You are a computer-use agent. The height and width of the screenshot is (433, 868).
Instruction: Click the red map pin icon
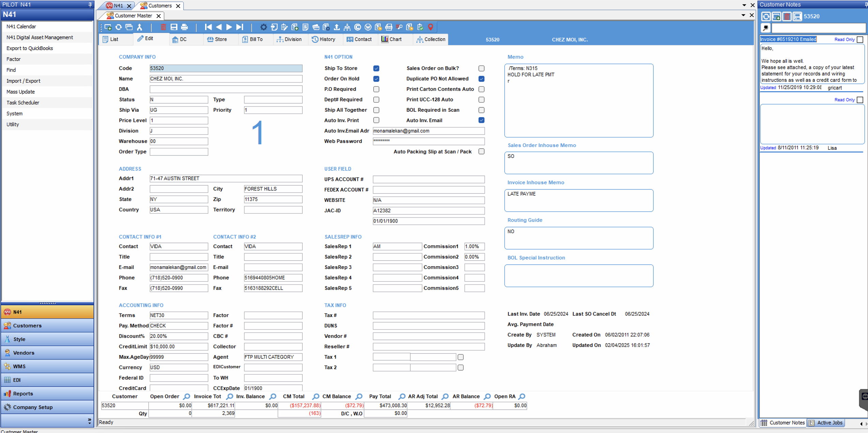pos(431,27)
